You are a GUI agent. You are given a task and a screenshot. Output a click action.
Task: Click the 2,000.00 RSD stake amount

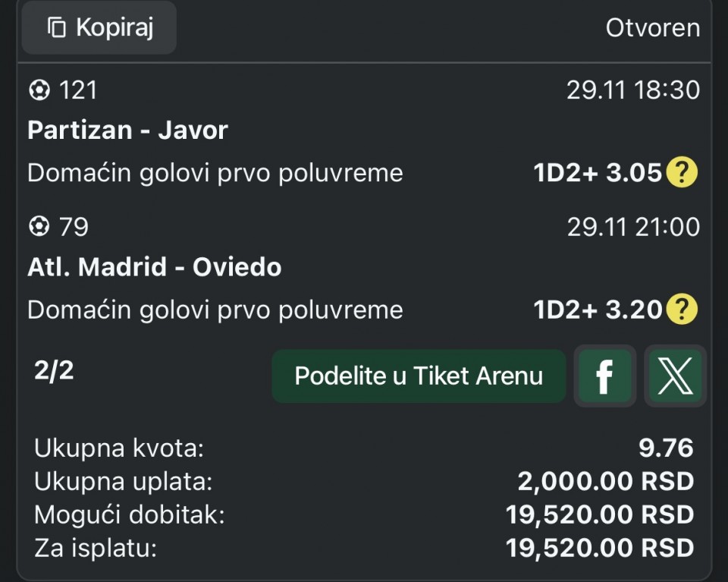(x=605, y=481)
